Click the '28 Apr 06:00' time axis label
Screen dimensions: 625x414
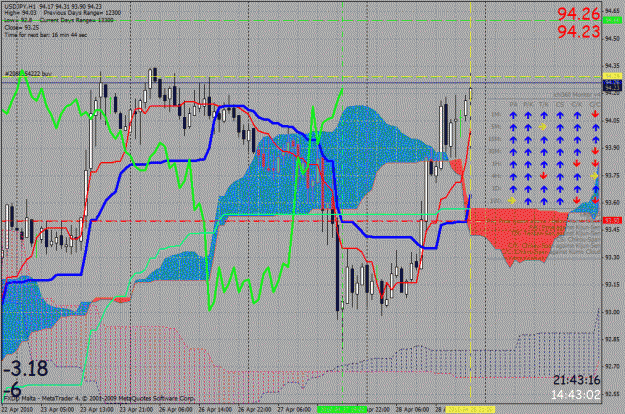click(412, 410)
